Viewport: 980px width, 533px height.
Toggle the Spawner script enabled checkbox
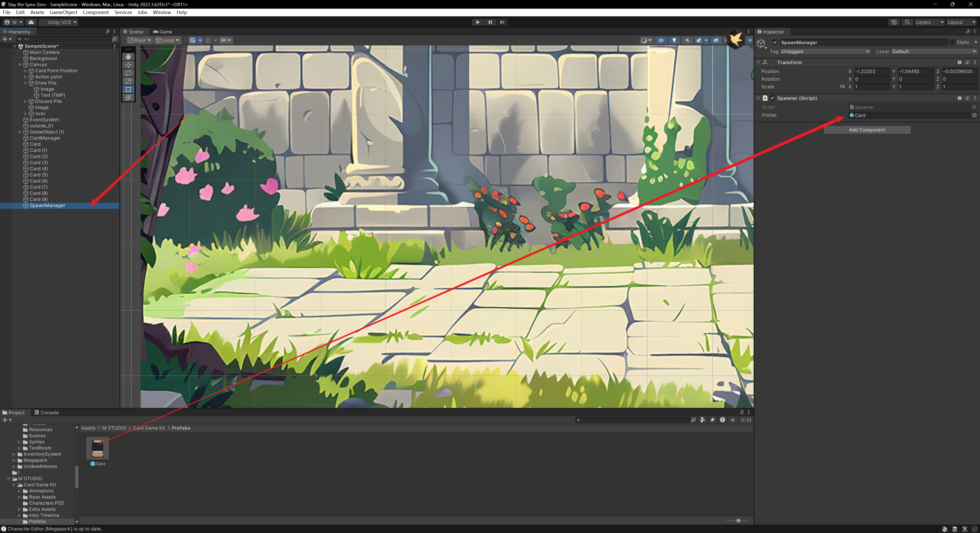pos(772,98)
